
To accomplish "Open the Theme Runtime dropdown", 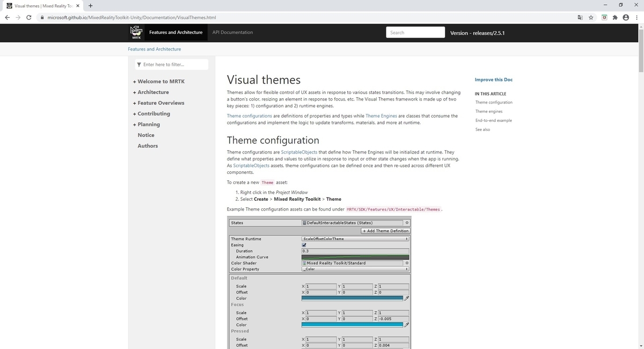I will pos(355,239).
